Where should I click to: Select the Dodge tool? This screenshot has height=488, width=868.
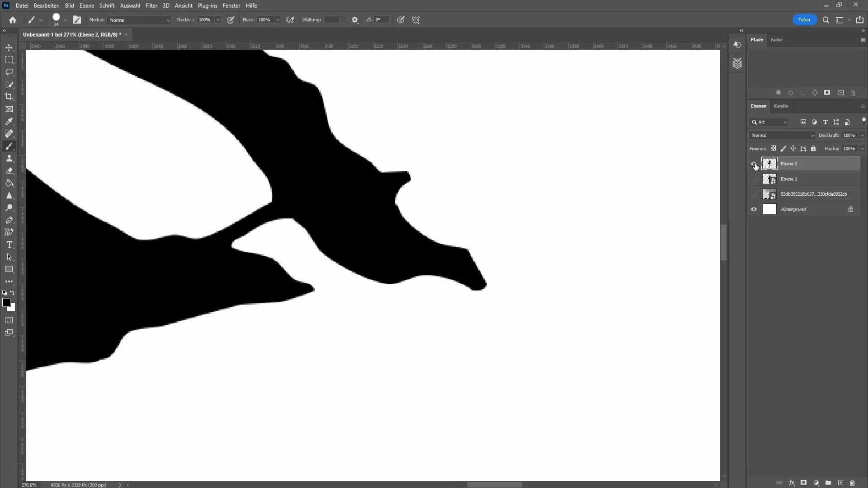(9, 208)
